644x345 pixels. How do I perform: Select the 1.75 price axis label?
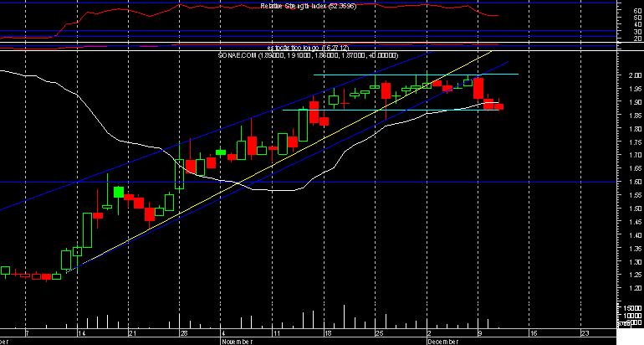(x=636, y=142)
